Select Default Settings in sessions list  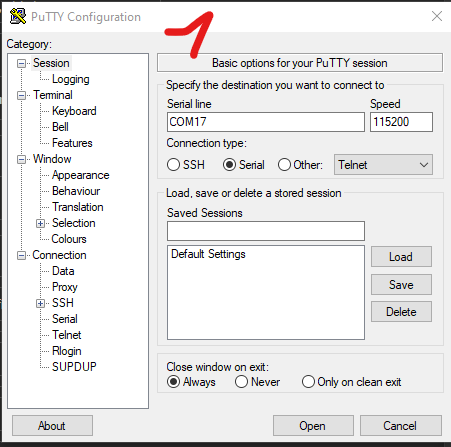pos(208,254)
